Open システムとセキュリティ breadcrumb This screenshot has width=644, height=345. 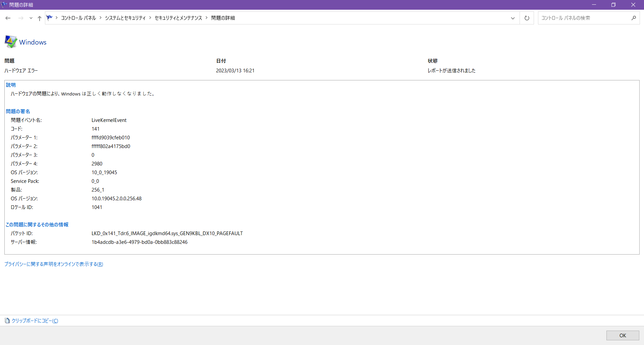click(x=125, y=18)
